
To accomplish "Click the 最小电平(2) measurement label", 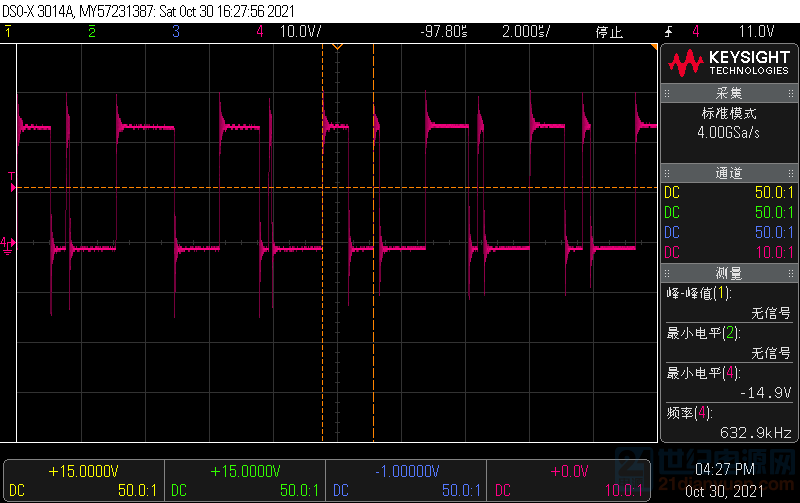I will (x=703, y=334).
